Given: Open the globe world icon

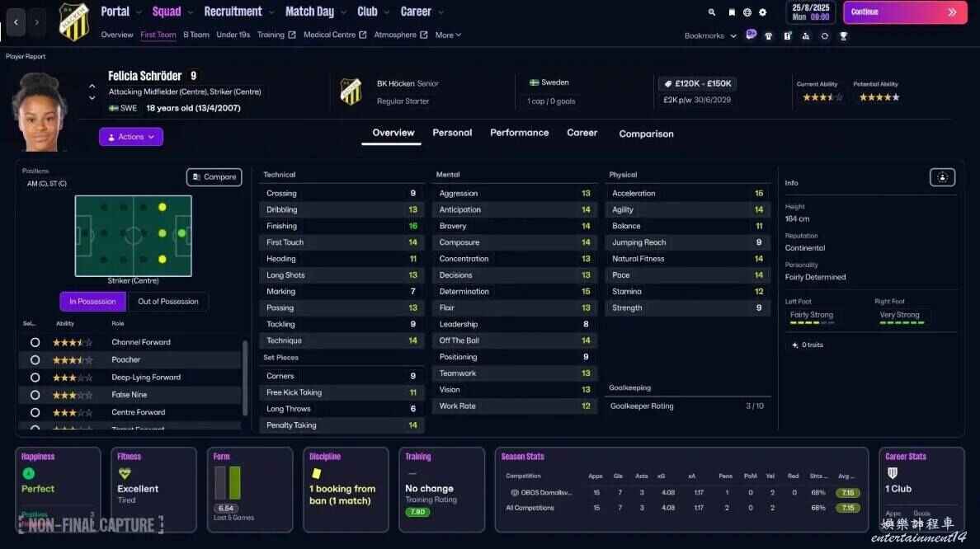Looking at the screenshot, I should (747, 12).
